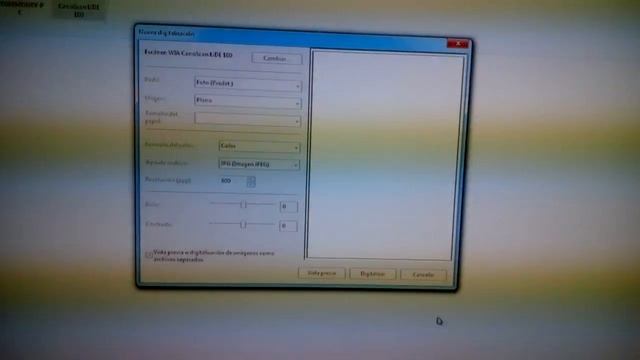Viewport: 640px width, 360px height.
Task: Open Formato del color dropdown showing Color
Action: (x=260, y=146)
